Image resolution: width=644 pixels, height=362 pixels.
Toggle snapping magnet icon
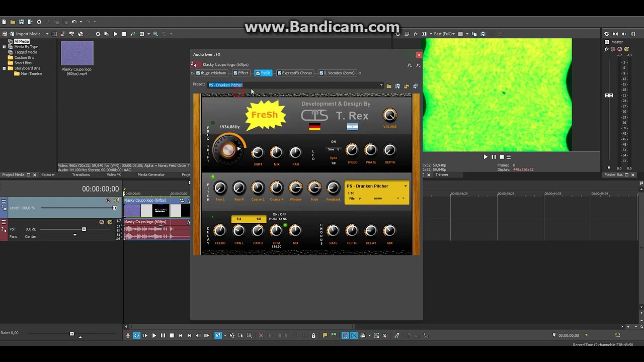(x=345, y=335)
